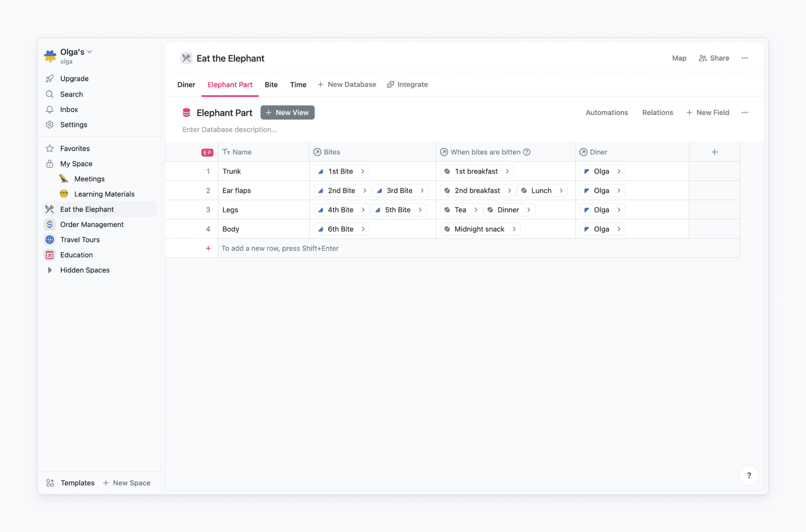Select the Order Management dollar icon
Screen dimensions: 806x532
click(x=49, y=224)
